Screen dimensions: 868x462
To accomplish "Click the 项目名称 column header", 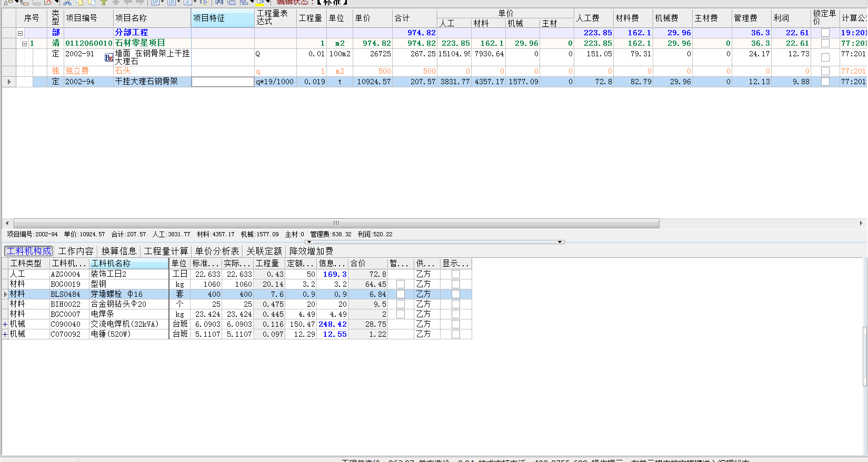I will [x=152, y=18].
